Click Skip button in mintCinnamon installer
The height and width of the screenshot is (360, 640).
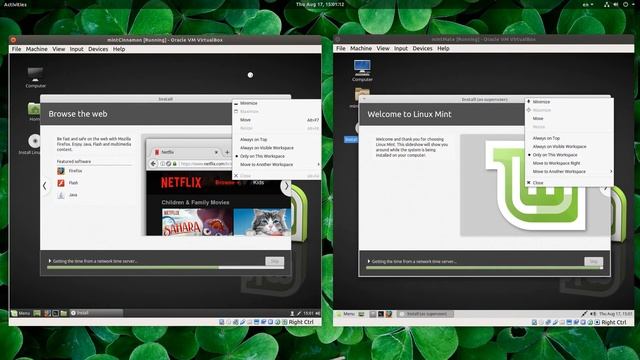click(275, 261)
